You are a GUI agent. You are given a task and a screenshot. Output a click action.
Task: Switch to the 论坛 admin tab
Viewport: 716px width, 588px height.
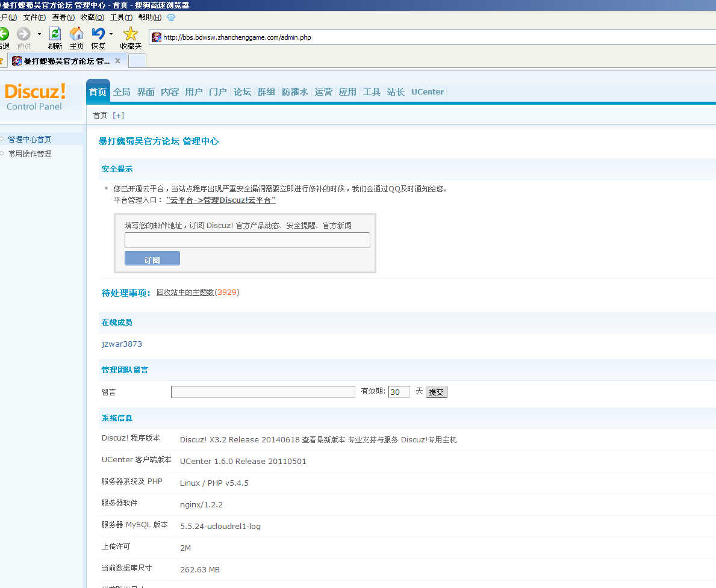[242, 91]
